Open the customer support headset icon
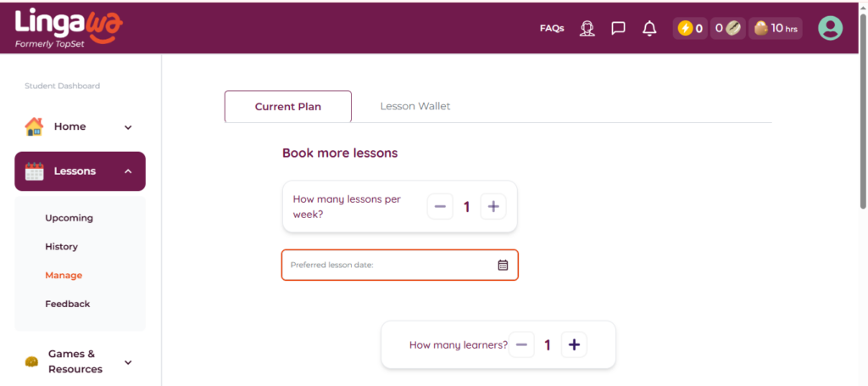 pyautogui.click(x=587, y=29)
